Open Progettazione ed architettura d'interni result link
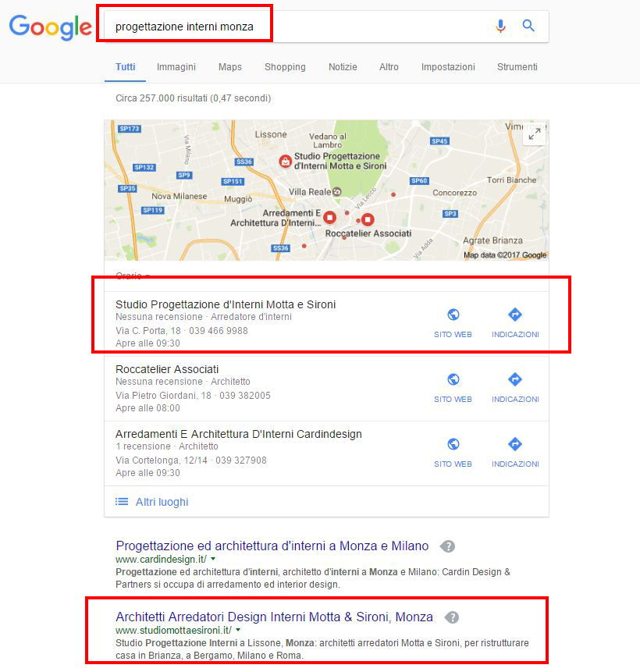 click(272, 546)
